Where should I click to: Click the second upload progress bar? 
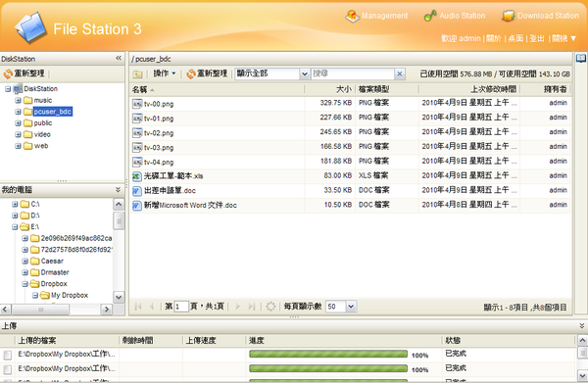tap(328, 368)
